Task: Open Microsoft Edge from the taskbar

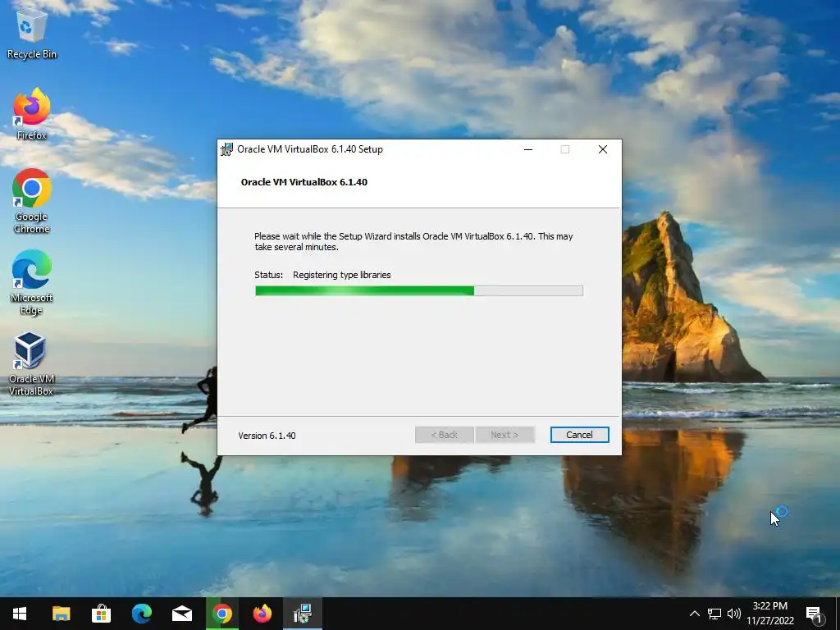Action: 141,614
